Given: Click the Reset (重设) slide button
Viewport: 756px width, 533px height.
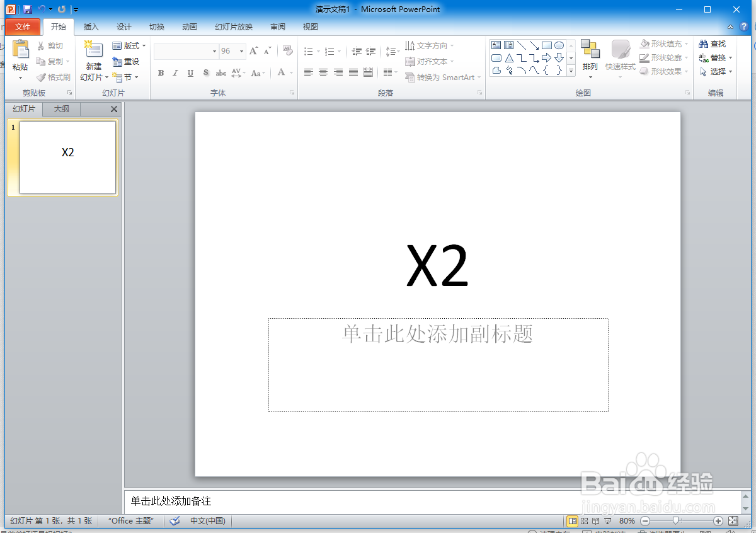Looking at the screenshot, I should 126,62.
